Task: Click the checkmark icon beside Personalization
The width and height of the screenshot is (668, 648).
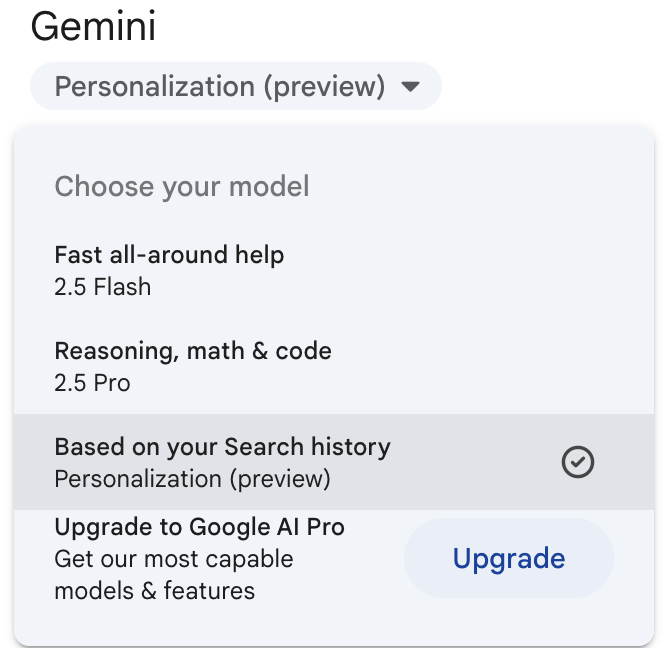Action: point(578,462)
